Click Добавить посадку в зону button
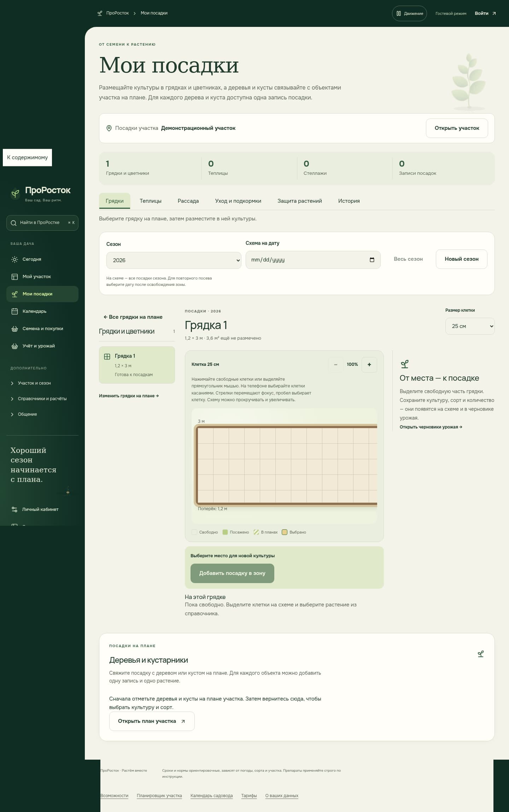Screen dimensions: 509x812 232,573
